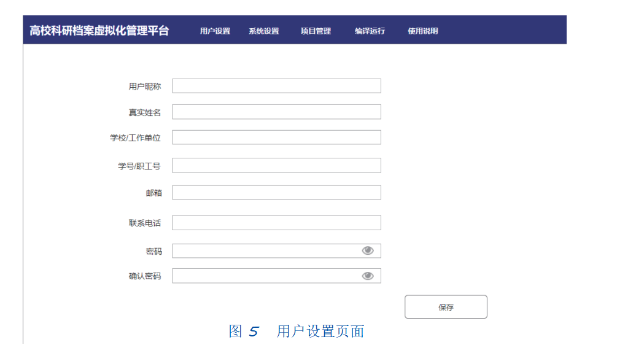Focus the 学校/工作单位 input field

click(276, 138)
